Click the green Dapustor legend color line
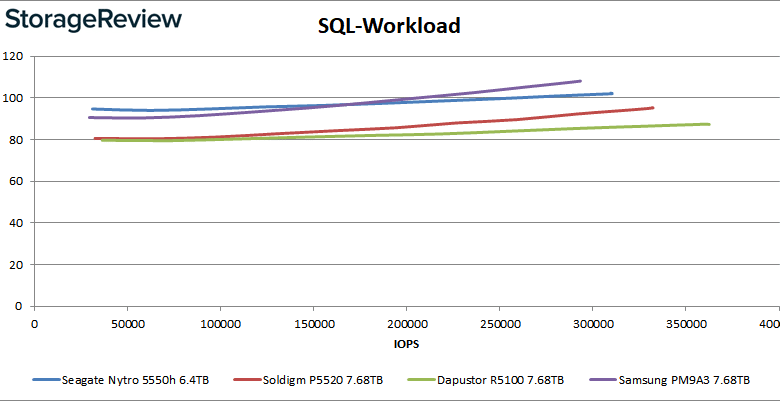Image resolution: width=780 pixels, height=401 pixels. 421,380
